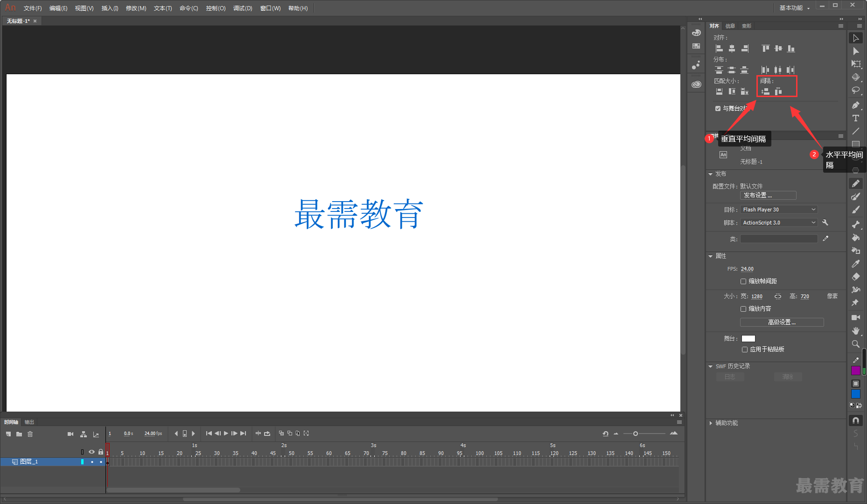Select the Camera tool in toolbar
Image resolution: width=867 pixels, height=504 pixels.
click(856, 317)
